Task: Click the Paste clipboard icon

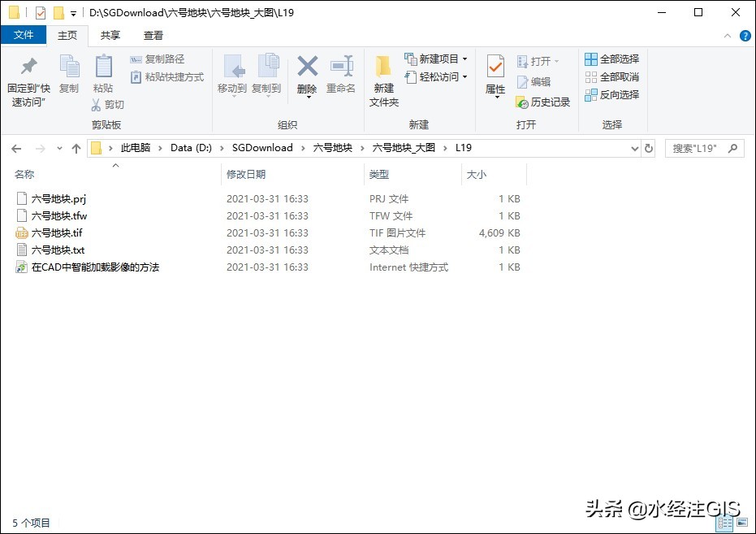Action: coord(103,67)
